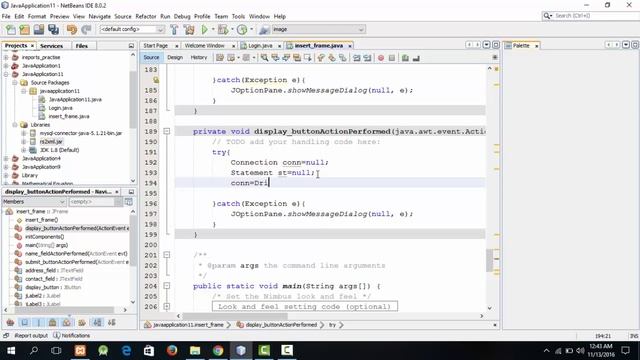The width and height of the screenshot is (640, 360).
Task: Expand the imports_practise project node
Action: click(6, 58)
